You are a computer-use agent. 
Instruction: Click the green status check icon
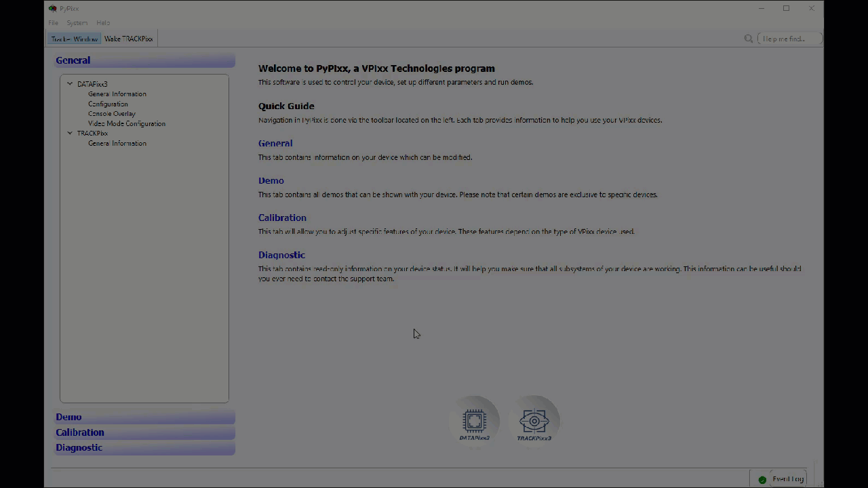point(762,479)
